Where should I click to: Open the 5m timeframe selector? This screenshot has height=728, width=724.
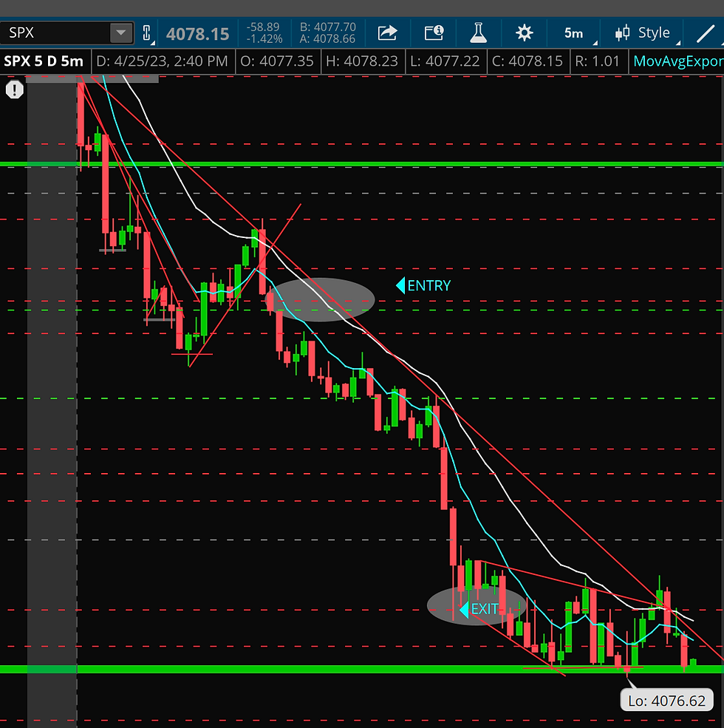pos(575,33)
